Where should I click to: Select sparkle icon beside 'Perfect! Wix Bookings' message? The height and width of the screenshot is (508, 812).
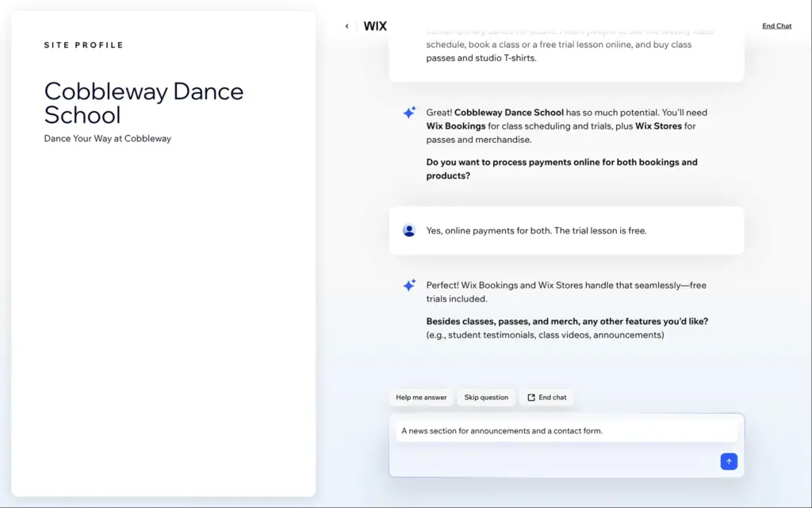(x=409, y=285)
